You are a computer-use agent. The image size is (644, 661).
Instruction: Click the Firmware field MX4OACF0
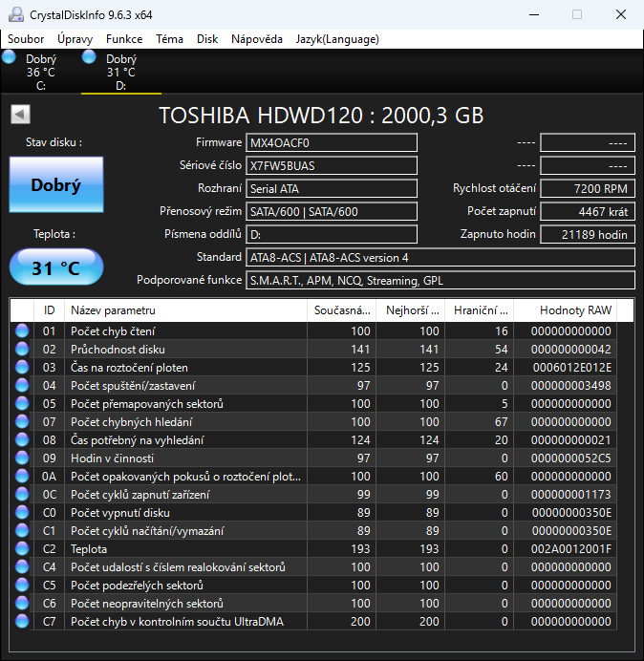(x=332, y=143)
